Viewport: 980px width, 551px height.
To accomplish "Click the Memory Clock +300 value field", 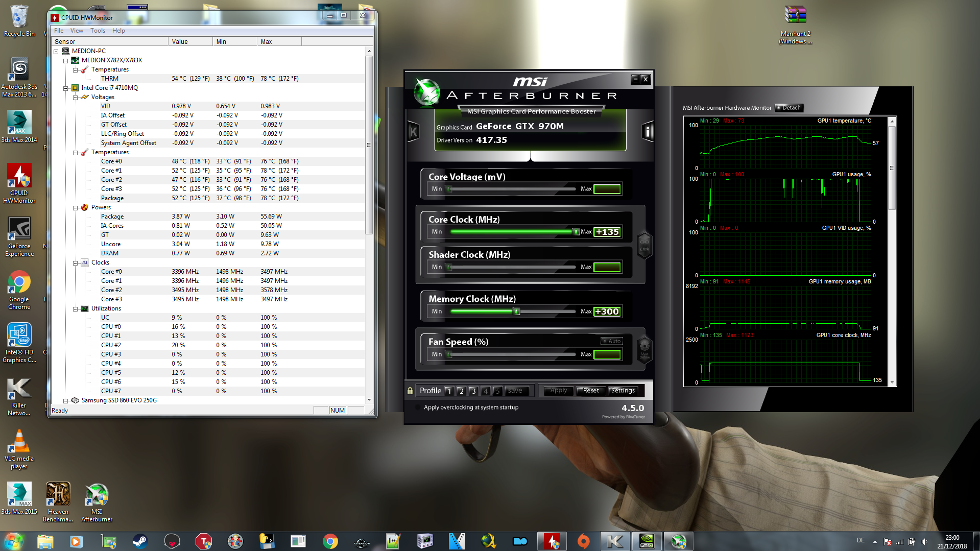I will 607,312.
